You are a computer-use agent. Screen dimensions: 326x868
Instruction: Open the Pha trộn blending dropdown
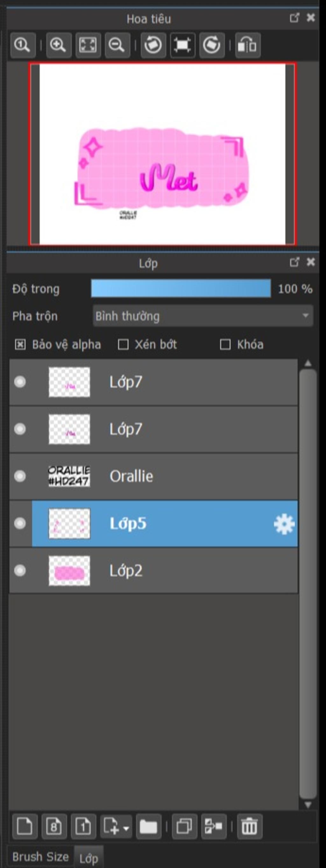click(203, 316)
